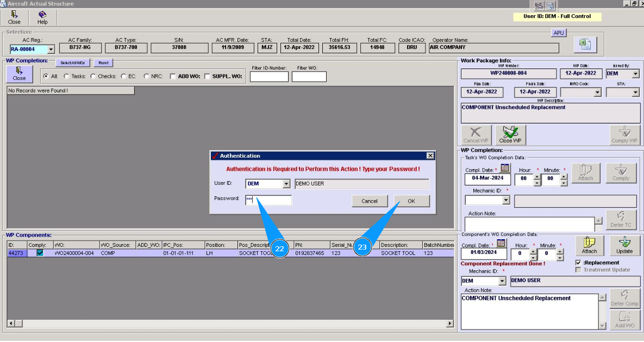Image resolution: width=644 pixels, height=342 pixels.
Task: Click the Defer TC icon button
Action: pyautogui.click(x=621, y=220)
